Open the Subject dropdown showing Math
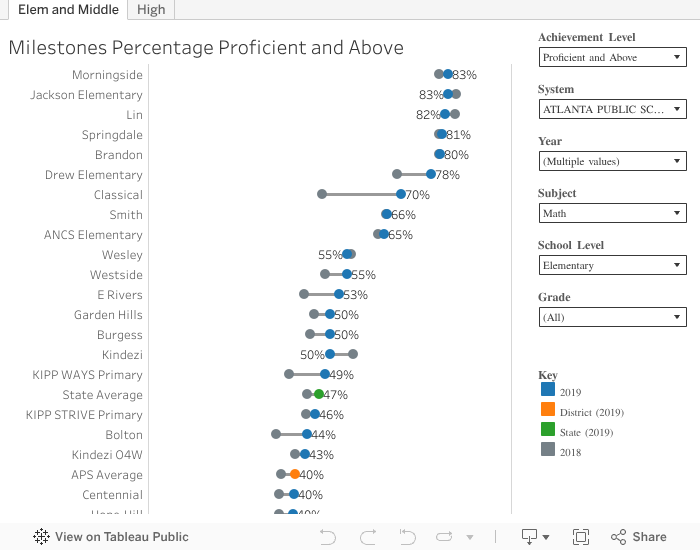The height and width of the screenshot is (550, 700). [612, 213]
